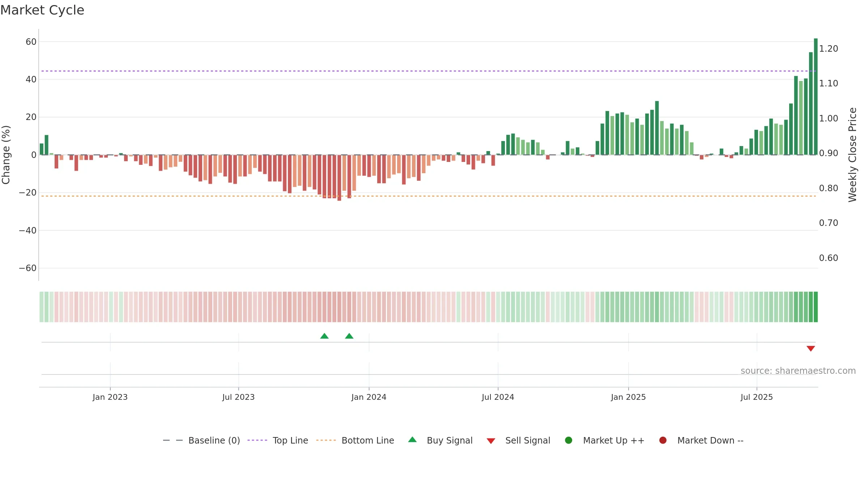The height and width of the screenshot is (488, 868).
Task: Click the −60 tick on left axis
Action: pyautogui.click(x=28, y=268)
